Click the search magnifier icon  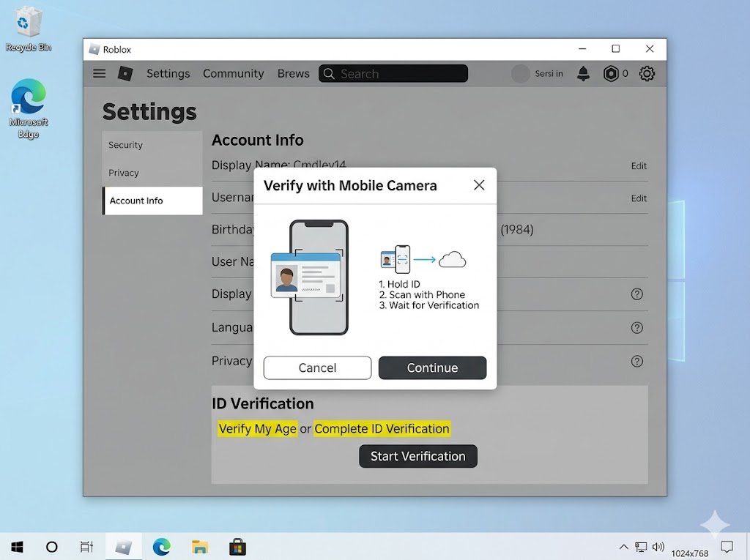pyautogui.click(x=329, y=74)
